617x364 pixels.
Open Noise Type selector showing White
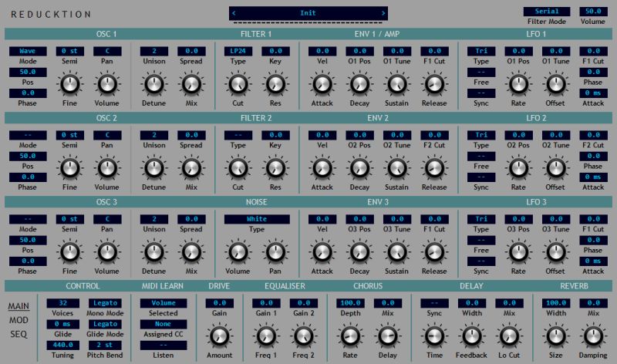[x=257, y=219]
